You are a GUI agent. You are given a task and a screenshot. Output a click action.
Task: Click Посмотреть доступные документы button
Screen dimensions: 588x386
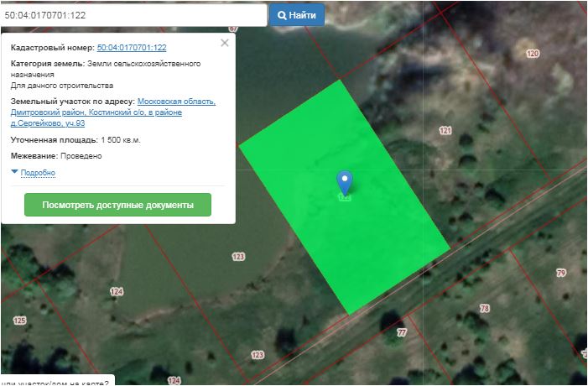coord(117,205)
